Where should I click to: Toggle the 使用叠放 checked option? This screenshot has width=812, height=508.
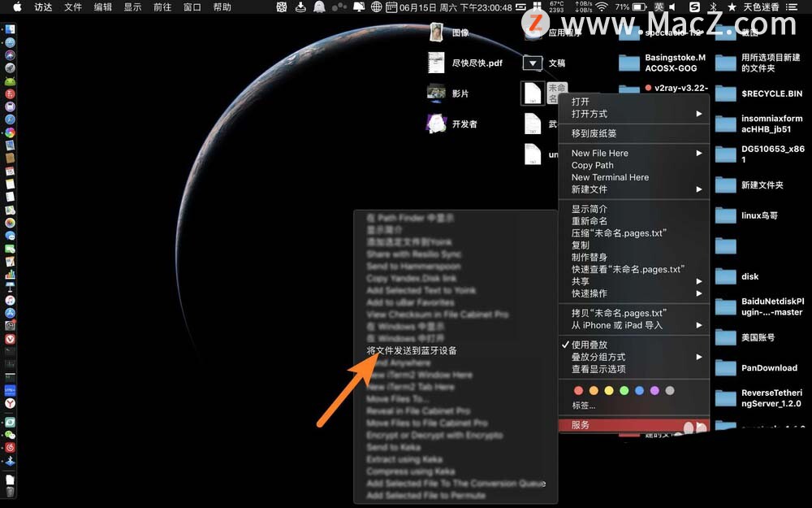pyautogui.click(x=634, y=345)
